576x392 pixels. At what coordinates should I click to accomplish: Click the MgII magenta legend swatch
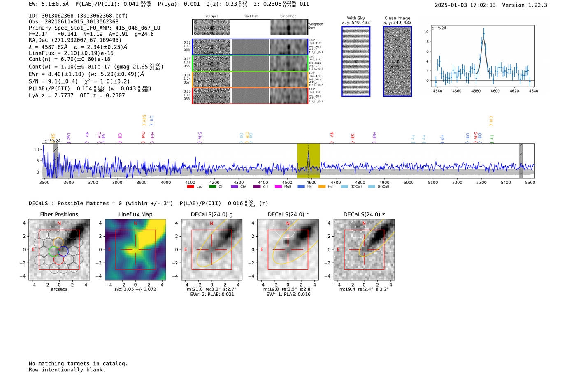[279, 187]
